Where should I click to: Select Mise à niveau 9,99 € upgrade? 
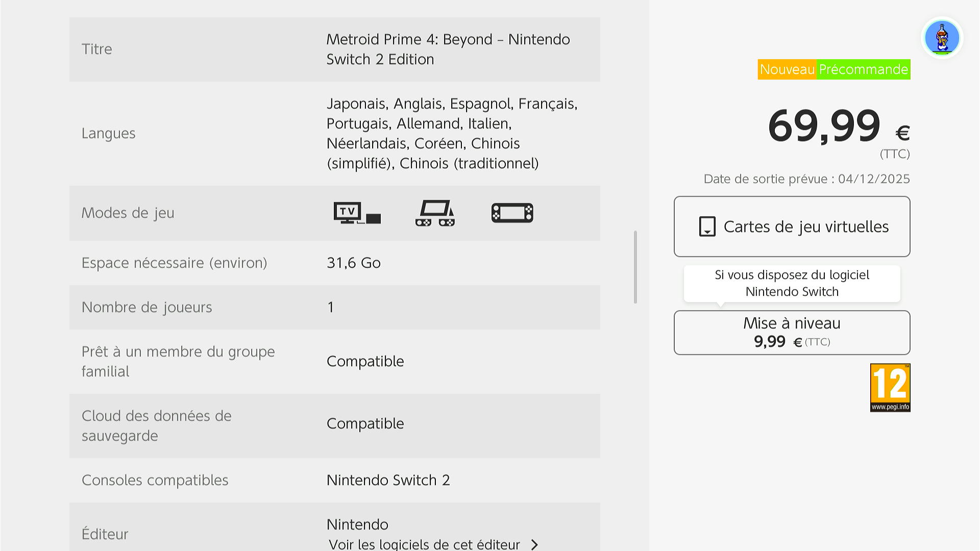pyautogui.click(x=792, y=333)
